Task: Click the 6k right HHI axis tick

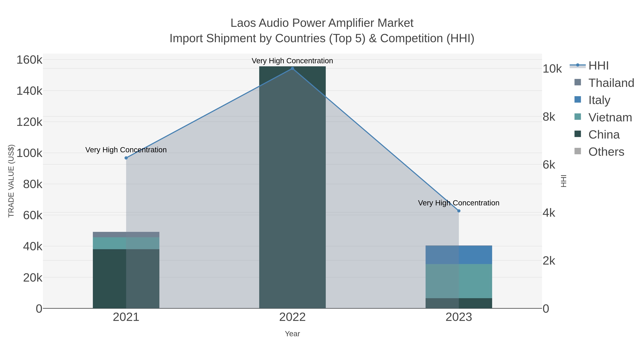Action: coord(549,165)
